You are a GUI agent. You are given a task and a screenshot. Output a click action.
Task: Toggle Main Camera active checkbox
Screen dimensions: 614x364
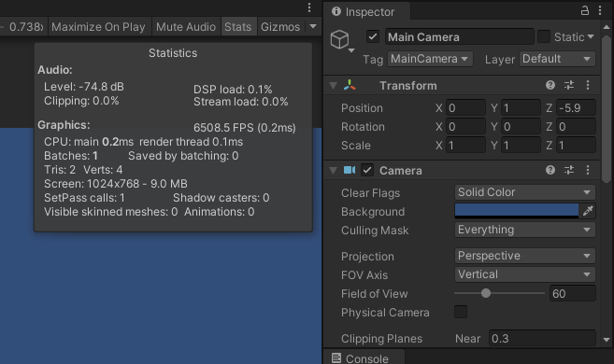pos(373,37)
